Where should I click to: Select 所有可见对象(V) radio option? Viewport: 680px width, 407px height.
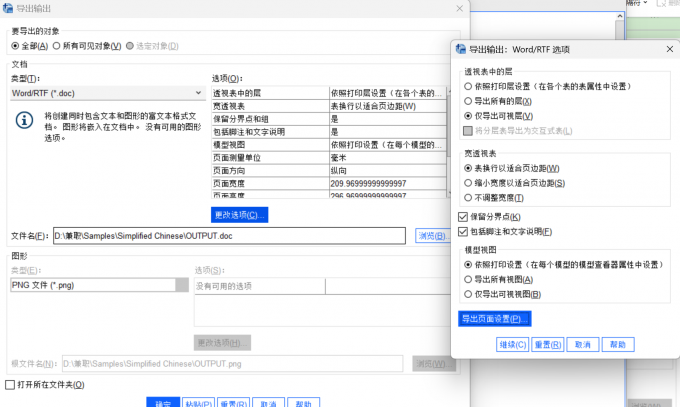pyautogui.click(x=56, y=46)
